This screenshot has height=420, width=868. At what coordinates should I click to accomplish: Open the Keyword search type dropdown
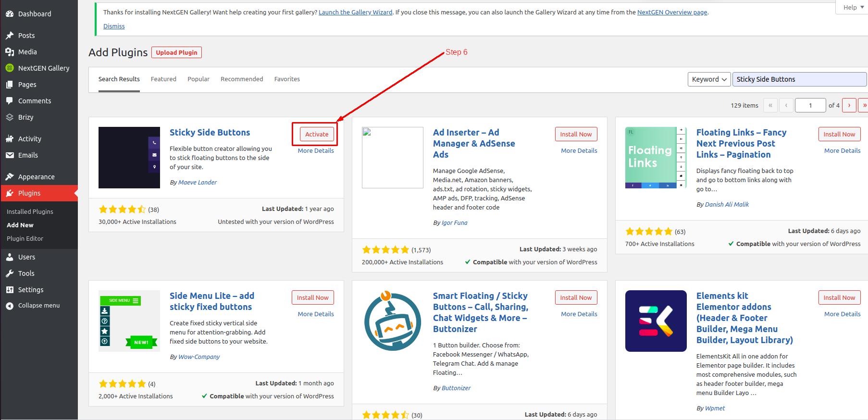coord(709,79)
